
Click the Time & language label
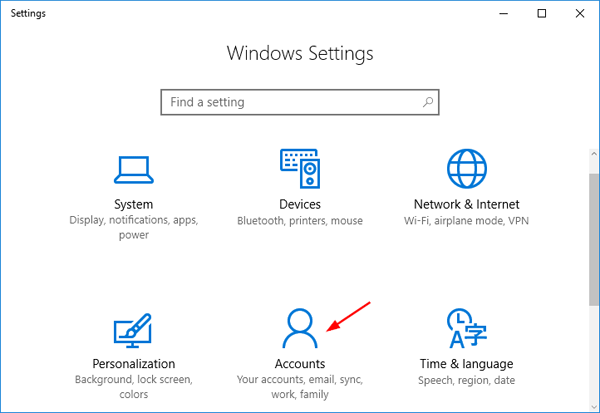click(x=466, y=364)
